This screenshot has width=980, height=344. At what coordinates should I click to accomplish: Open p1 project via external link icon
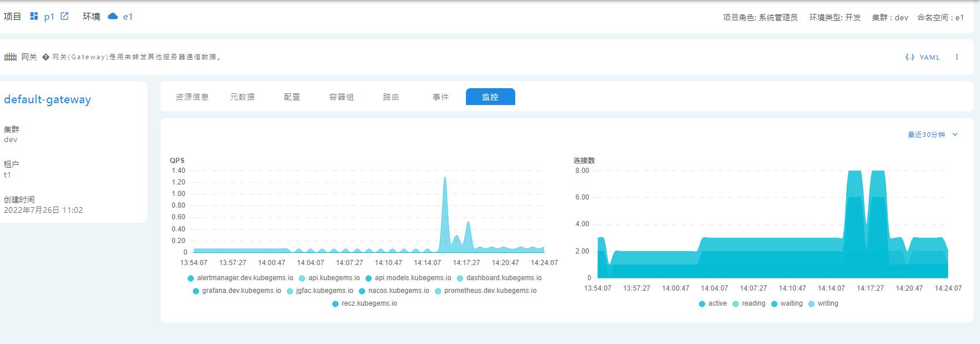pyautogui.click(x=64, y=16)
